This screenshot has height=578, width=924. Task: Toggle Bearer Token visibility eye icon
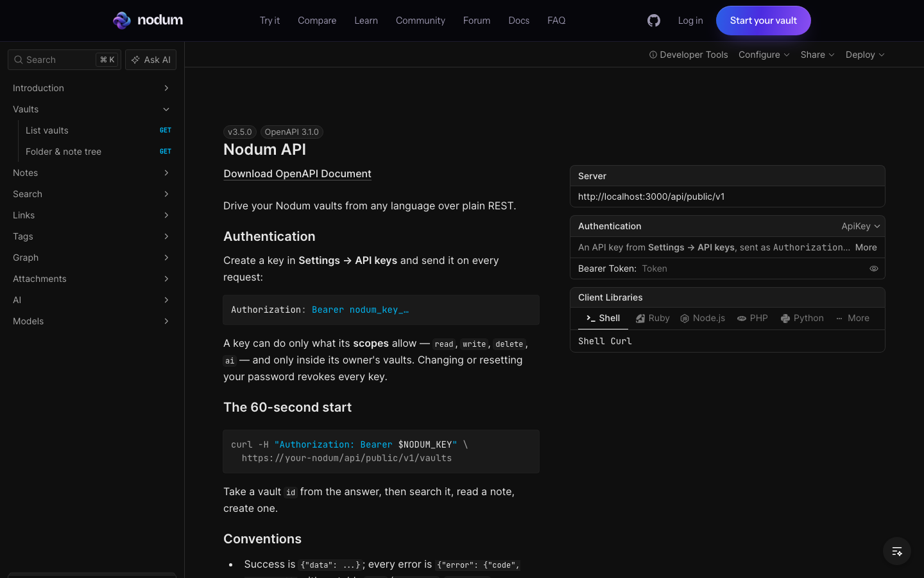pos(874,268)
